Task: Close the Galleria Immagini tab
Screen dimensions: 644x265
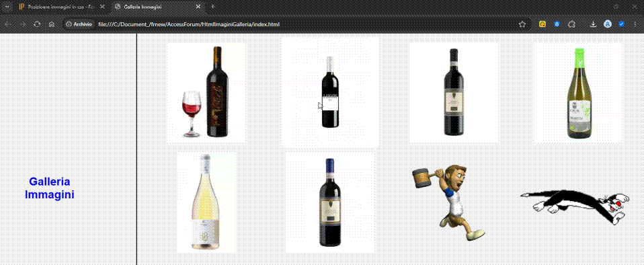Action: [198, 7]
